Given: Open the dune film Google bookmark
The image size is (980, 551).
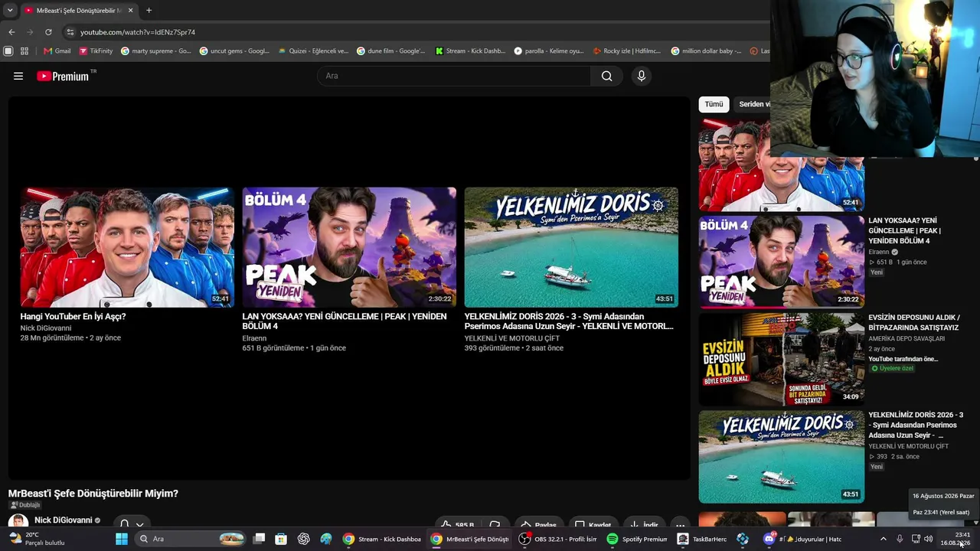Looking at the screenshot, I should click(x=390, y=51).
